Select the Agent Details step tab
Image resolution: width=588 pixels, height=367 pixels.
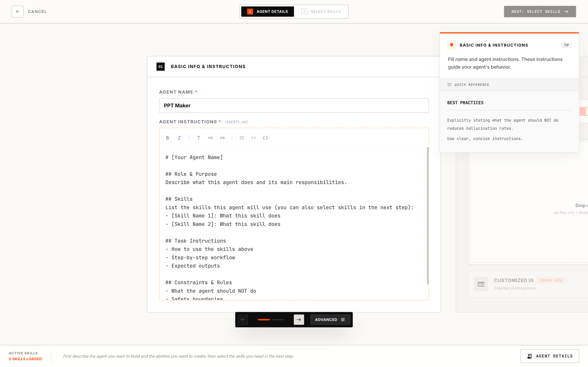pyautogui.click(x=267, y=12)
